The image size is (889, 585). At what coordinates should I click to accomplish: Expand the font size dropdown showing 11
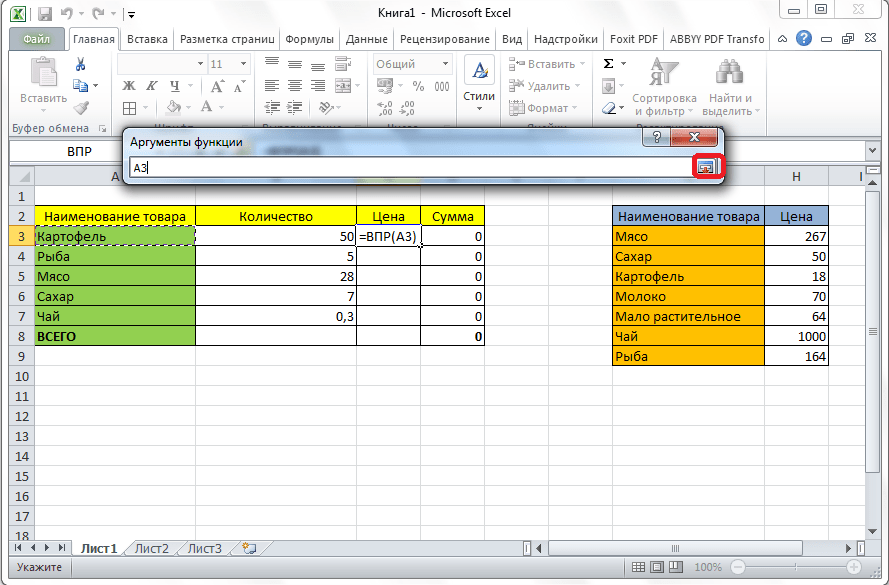pyautogui.click(x=245, y=64)
